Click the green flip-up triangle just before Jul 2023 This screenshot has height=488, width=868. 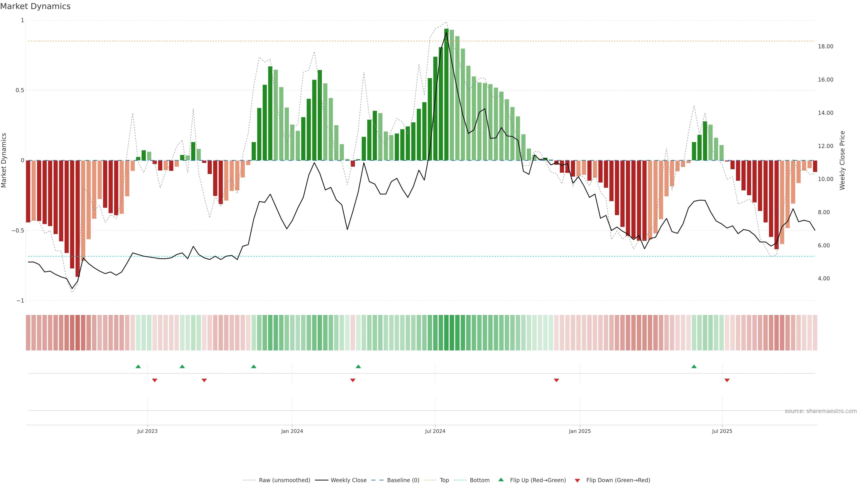[x=138, y=366]
